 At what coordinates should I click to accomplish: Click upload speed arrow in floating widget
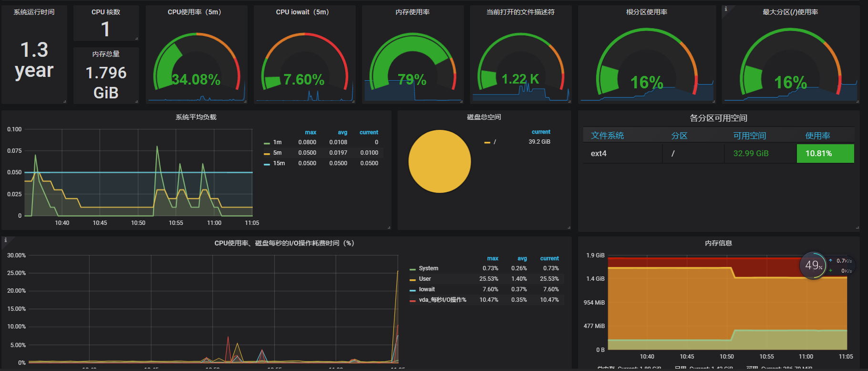[x=830, y=261]
